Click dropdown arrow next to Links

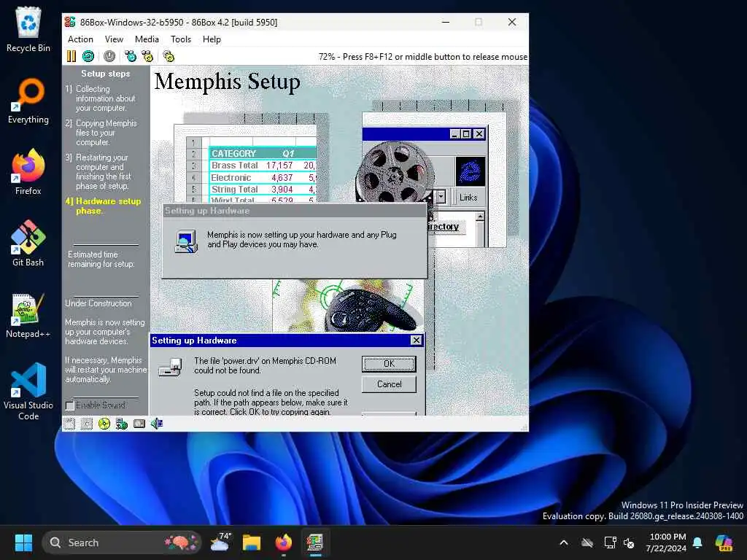click(x=441, y=197)
